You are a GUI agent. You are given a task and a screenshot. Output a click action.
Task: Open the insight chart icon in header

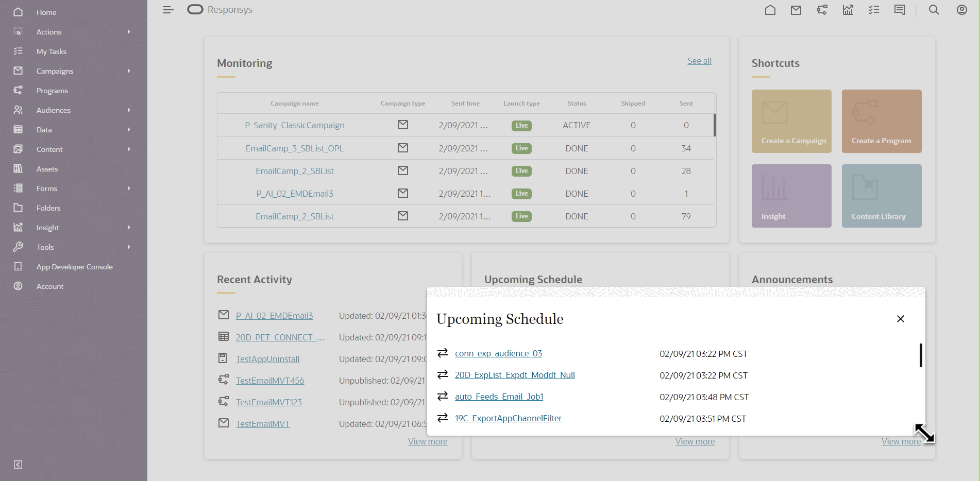tap(848, 10)
